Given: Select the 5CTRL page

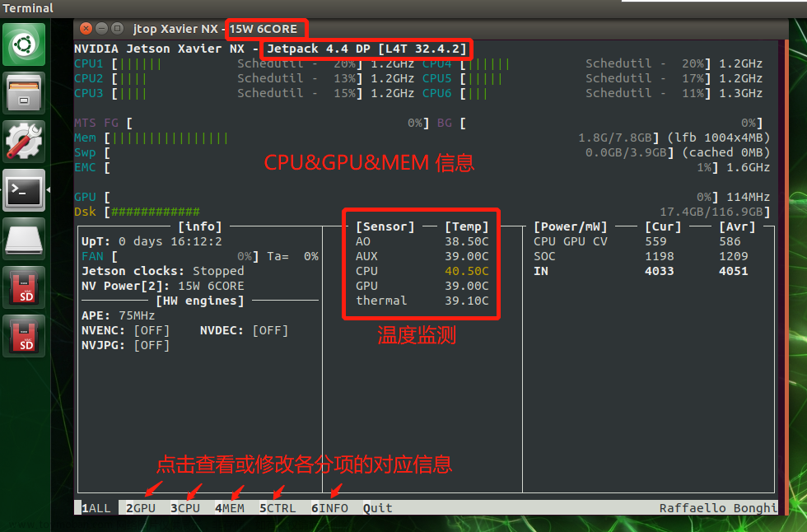Looking at the screenshot, I should (278, 508).
